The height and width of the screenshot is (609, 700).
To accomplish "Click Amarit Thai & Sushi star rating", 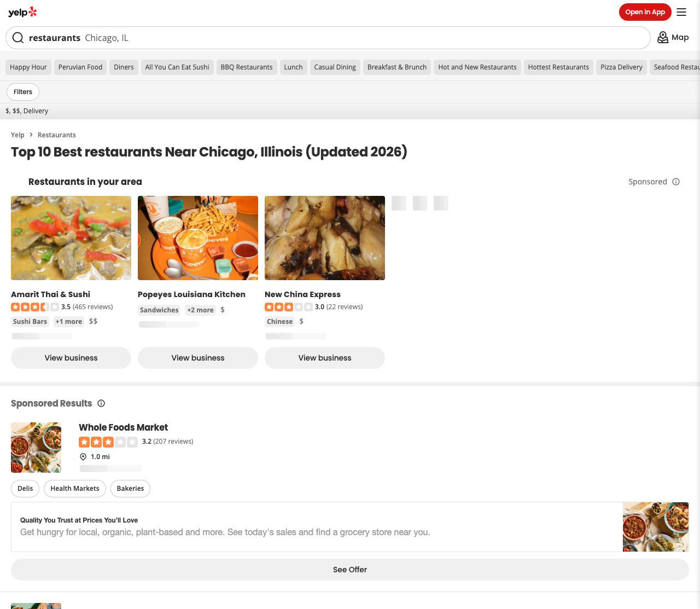I will [x=35, y=307].
